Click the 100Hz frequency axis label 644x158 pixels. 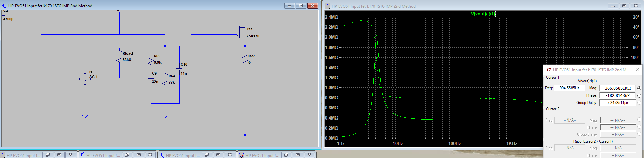455,144
